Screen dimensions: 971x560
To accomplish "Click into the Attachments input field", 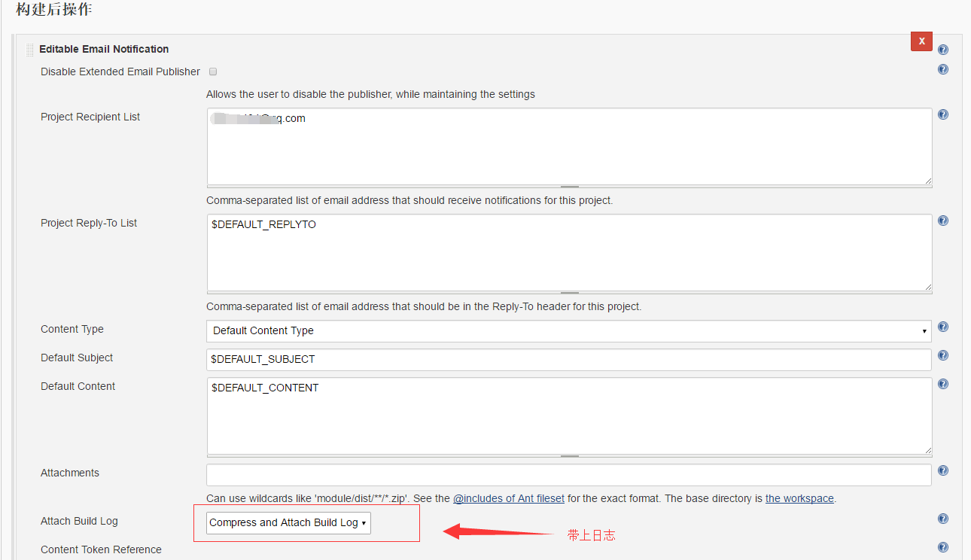I will (x=569, y=475).
